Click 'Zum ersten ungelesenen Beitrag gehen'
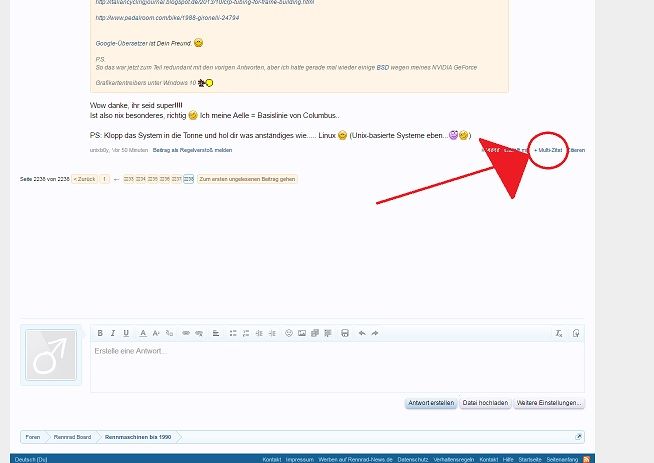The image size is (654, 463). coord(247,179)
